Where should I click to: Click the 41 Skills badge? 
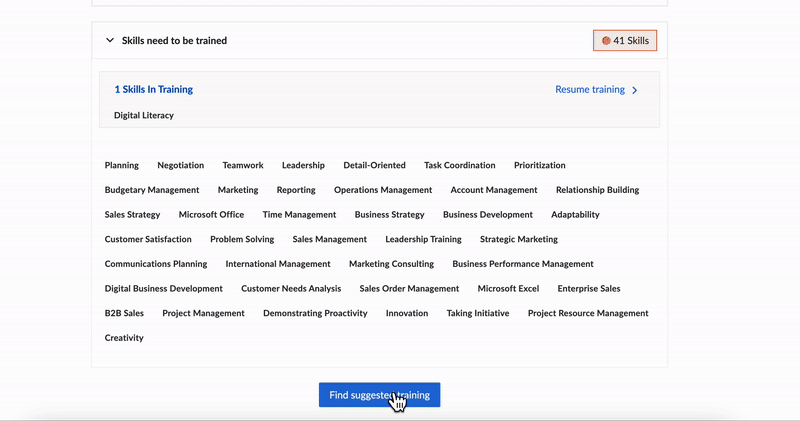(x=625, y=41)
